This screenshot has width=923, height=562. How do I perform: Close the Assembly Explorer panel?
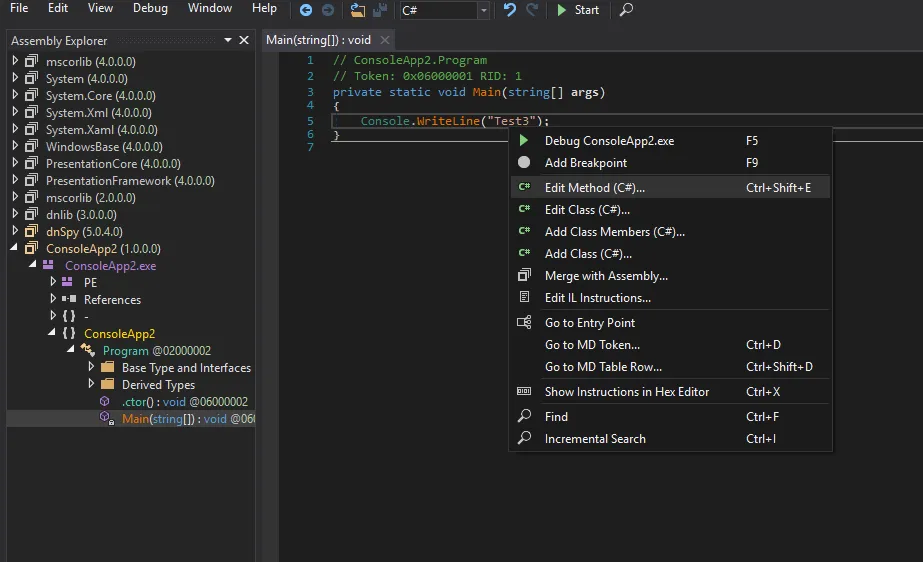click(244, 40)
